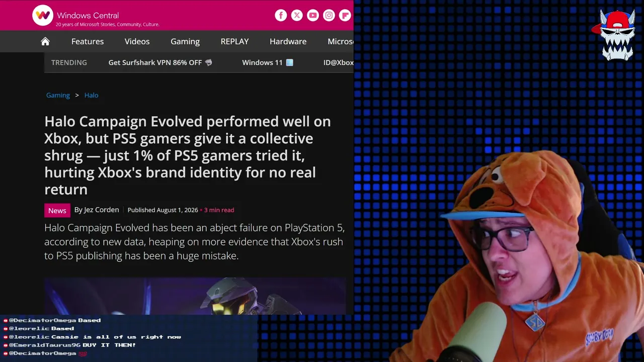This screenshot has width=644, height=362.
Task: Click the Published August 1, 2026 date
Action: (x=163, y=210)
